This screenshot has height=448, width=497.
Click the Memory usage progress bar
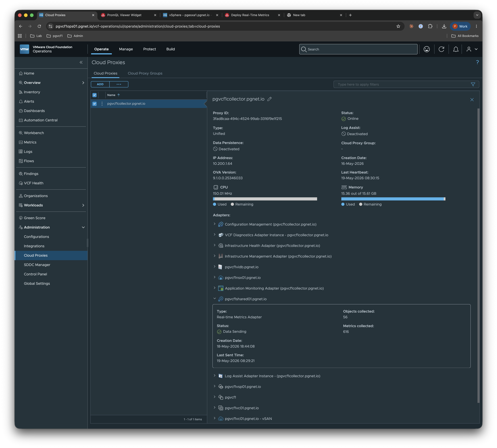pyautogui.click(x=393, y=199)
